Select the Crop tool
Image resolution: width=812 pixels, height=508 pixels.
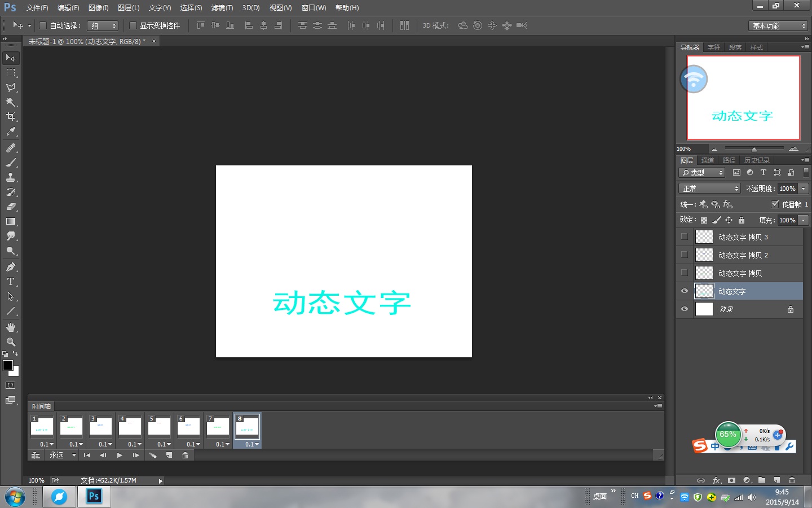(11, 117)
